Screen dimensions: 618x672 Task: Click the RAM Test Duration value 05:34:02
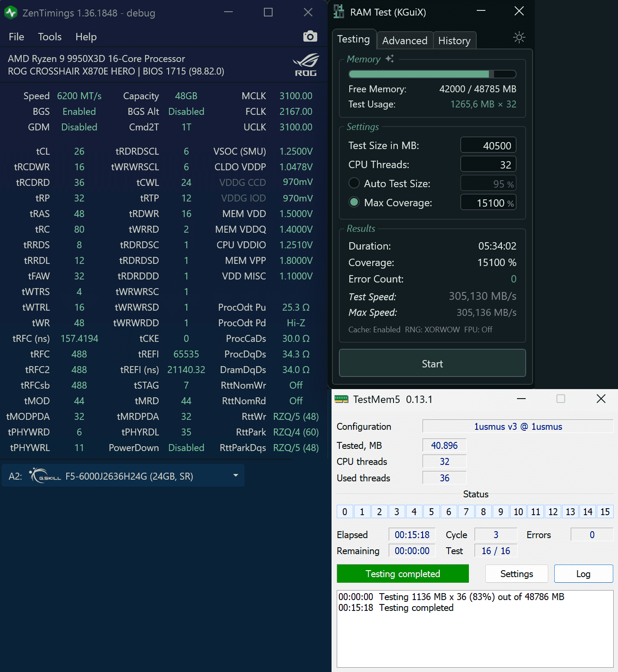click(x=497, y=246)
